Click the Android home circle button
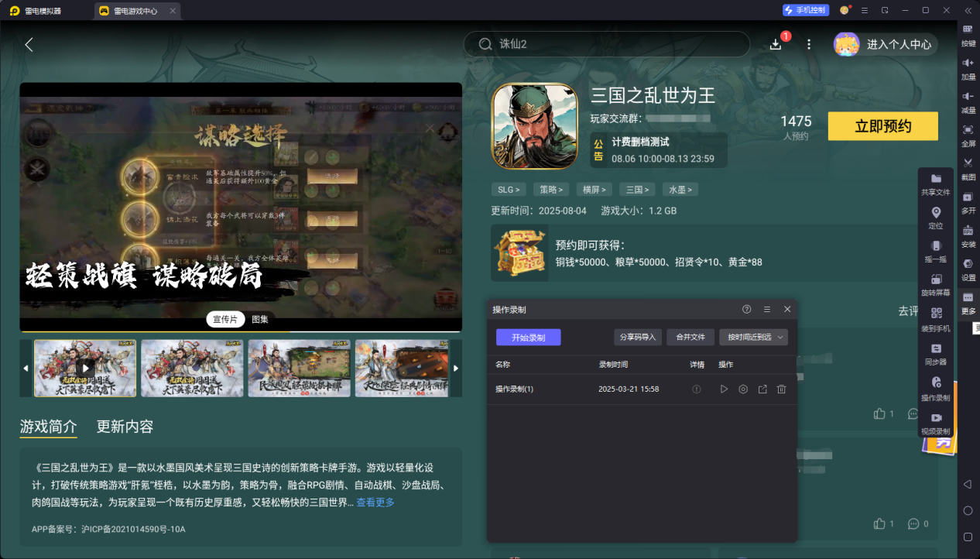This screenshot has width=980, height=559. click(968, 510)
